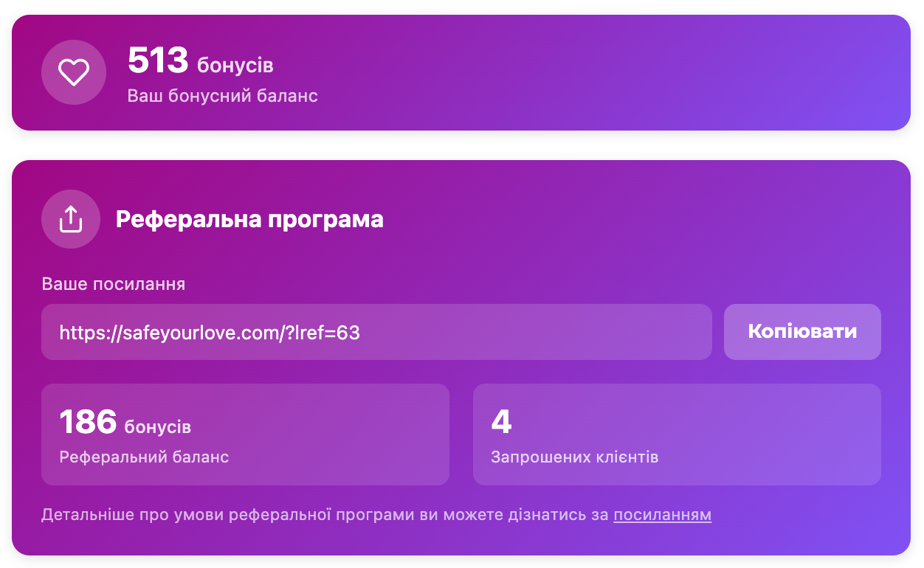Click the Ваш бонусний баланс label
The image size is (924, 568).
[x=223, y=96]
